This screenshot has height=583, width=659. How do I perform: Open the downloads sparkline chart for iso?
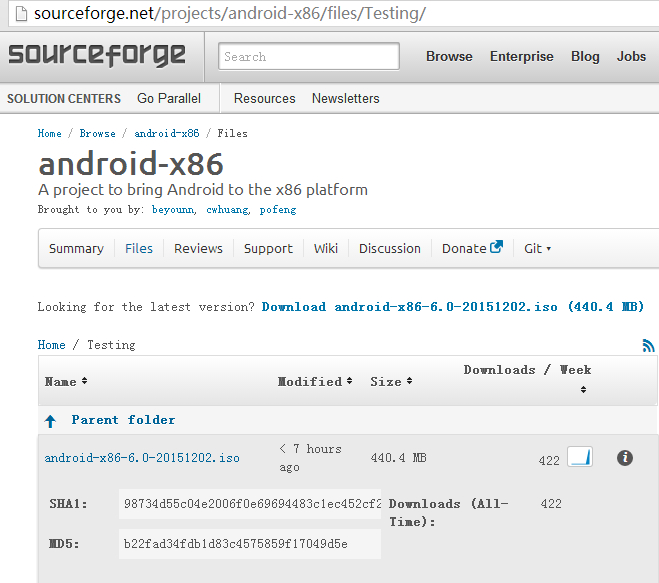click(x=580, y=456)
